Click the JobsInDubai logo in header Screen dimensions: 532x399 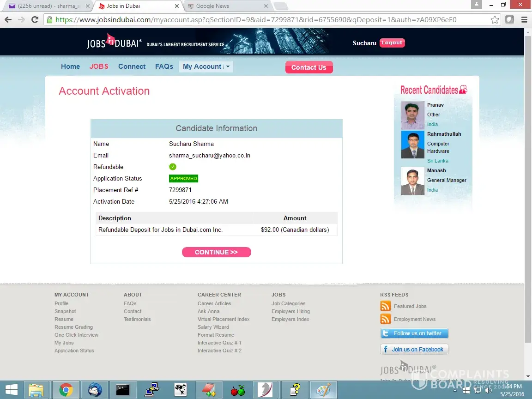tap(114, 42)
